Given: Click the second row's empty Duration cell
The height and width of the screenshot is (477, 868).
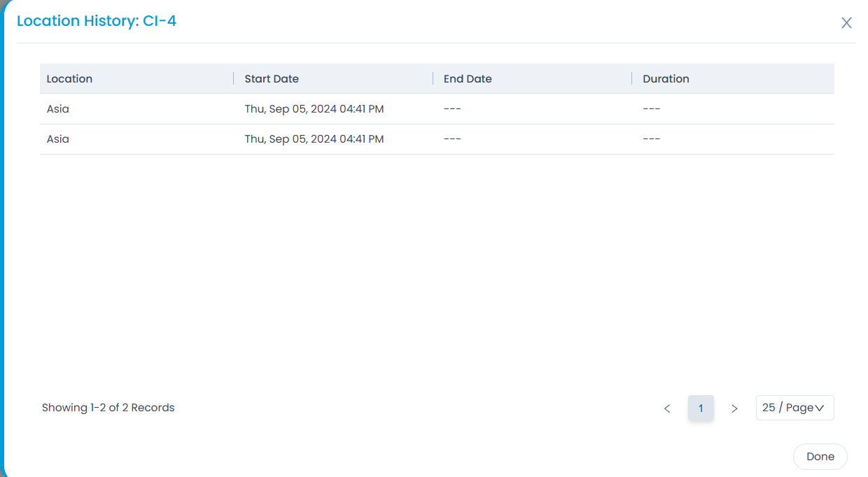Looking at the screenshot, I should click(x=652, y=139).
